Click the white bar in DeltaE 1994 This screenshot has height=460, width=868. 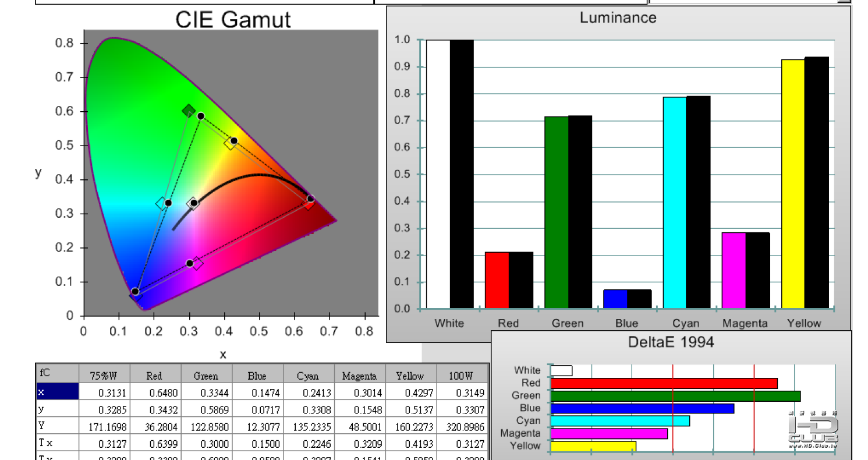[561, 370]
